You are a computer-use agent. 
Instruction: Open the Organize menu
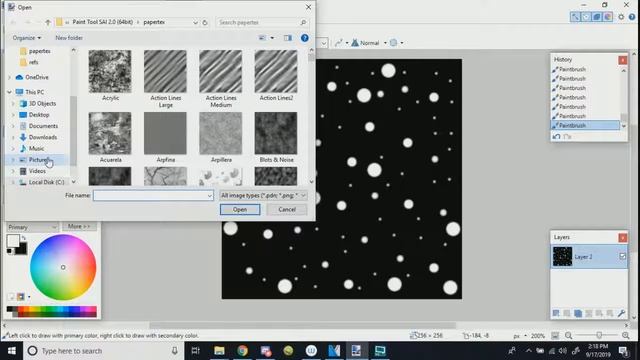27,38
